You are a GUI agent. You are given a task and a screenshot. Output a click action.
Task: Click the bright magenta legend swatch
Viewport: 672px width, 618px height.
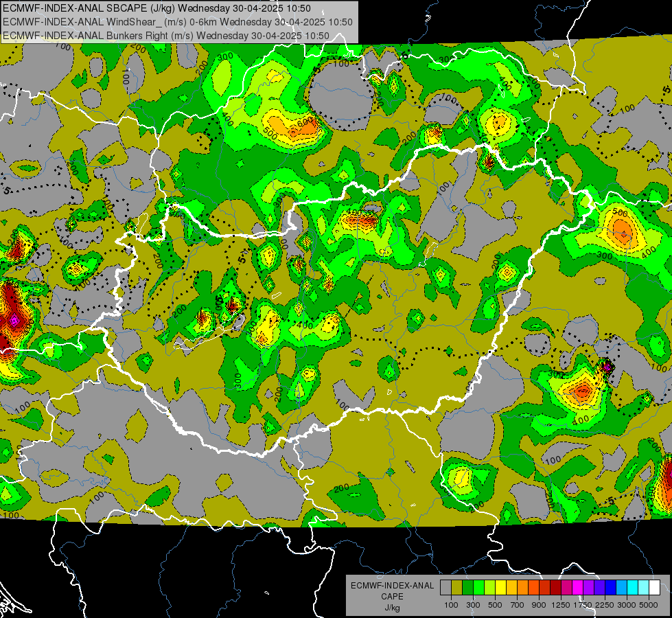point(578,588)
